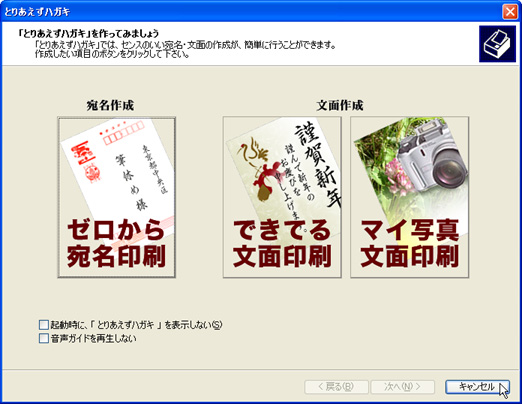Select できてる文面印刷 ready-made template option
This screenshot has height=404, width=522.
click(282, 197)
